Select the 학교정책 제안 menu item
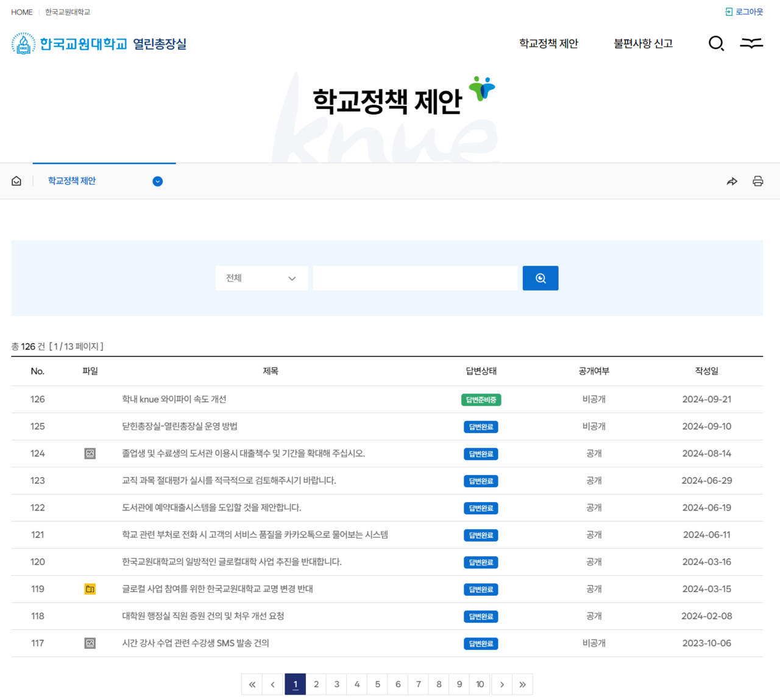The width and height of the screenshot is (780, 700). click(548, 43)
